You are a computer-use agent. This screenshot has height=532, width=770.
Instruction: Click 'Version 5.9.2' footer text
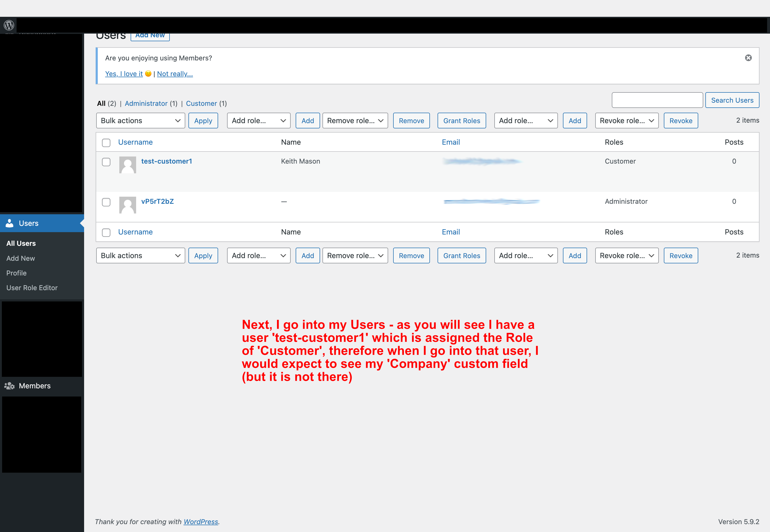(x=739, y=522)
